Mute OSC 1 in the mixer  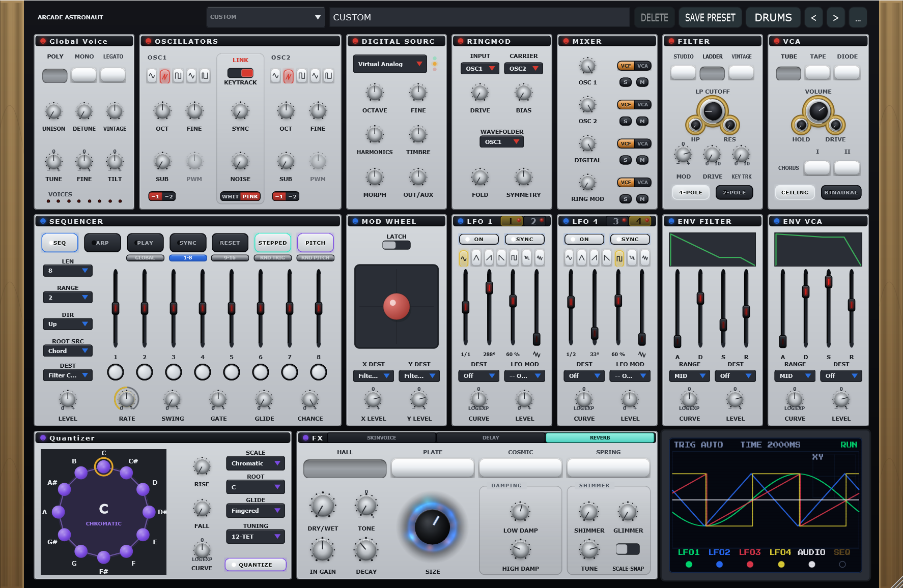coord(642,82)
